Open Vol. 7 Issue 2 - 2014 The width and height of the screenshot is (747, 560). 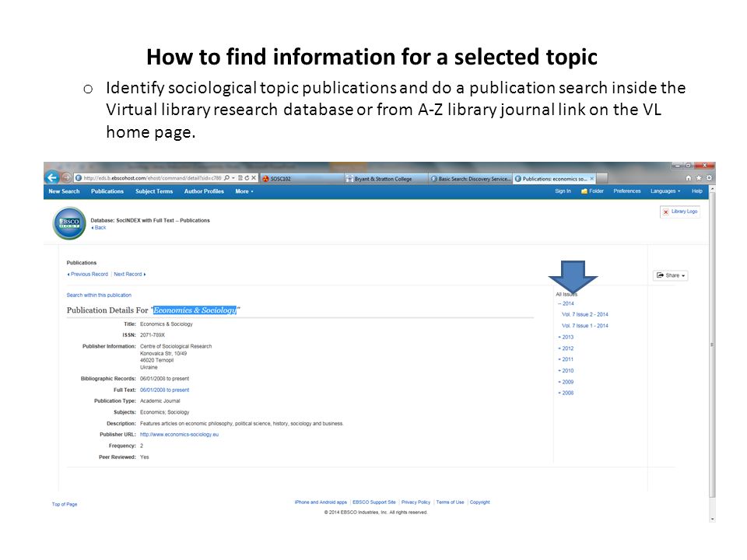click(x=585, y=314)
